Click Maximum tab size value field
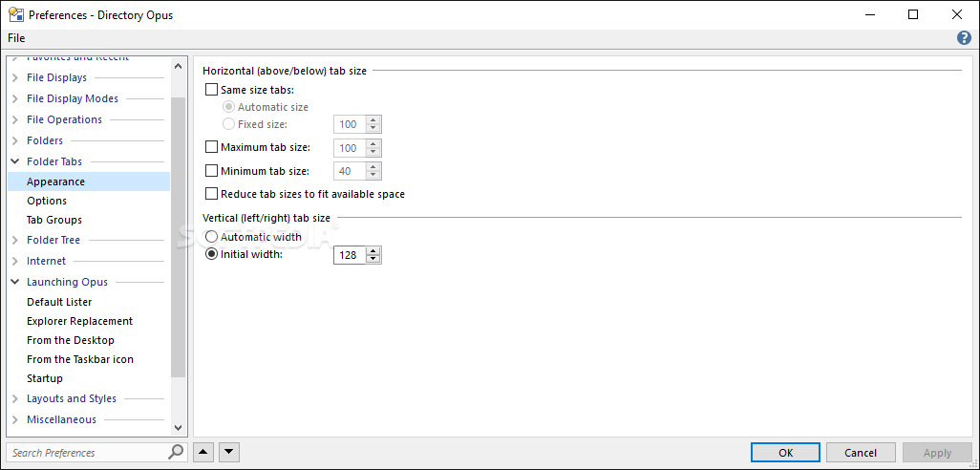 coord(350,148)
